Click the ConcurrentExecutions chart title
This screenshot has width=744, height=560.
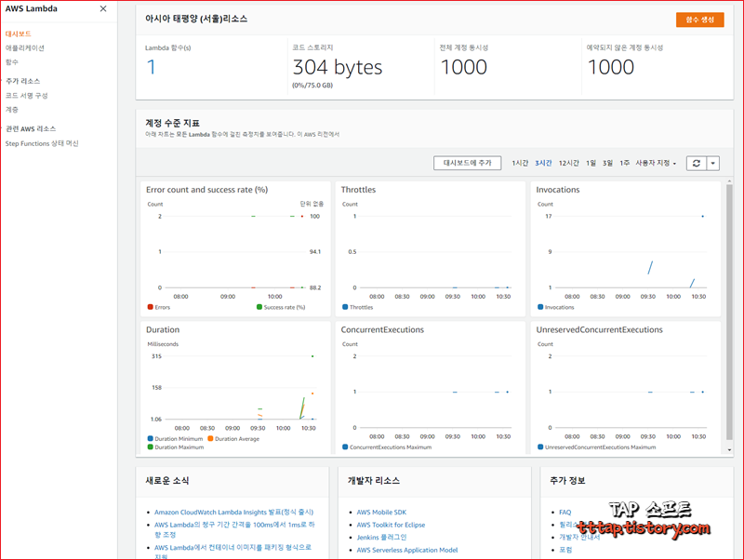(x=382, y=330)
